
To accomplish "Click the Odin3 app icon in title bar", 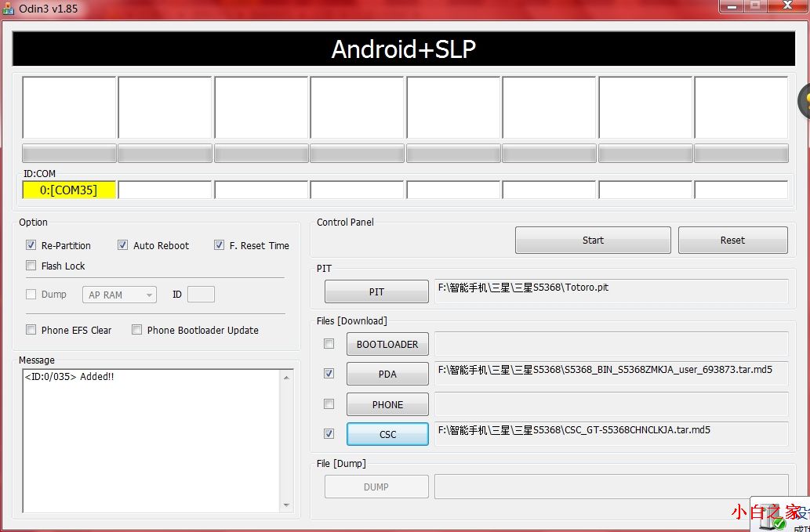I will coord(9,9).
